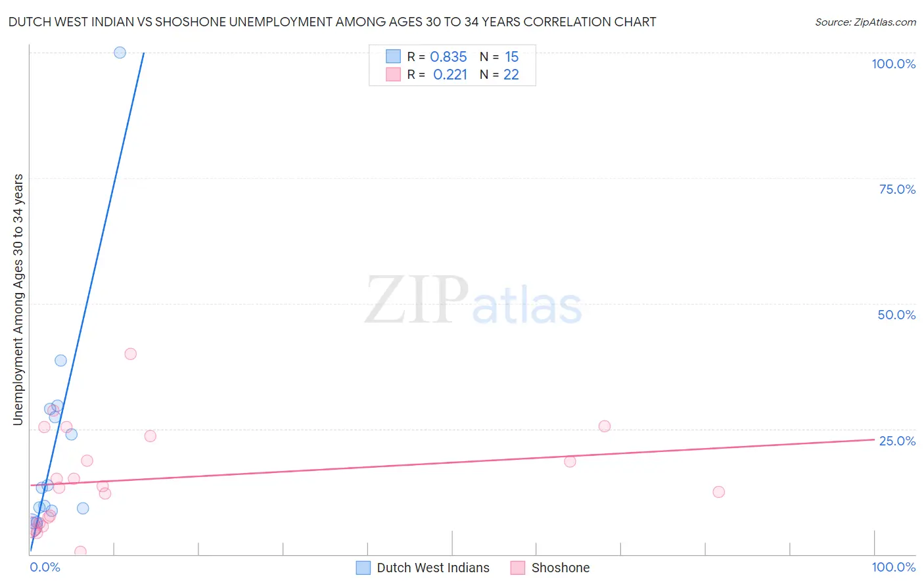Viewport: 924px width, 586px height.
Task: Click the pink data point near 40%
Action: (x=130, y=353)
